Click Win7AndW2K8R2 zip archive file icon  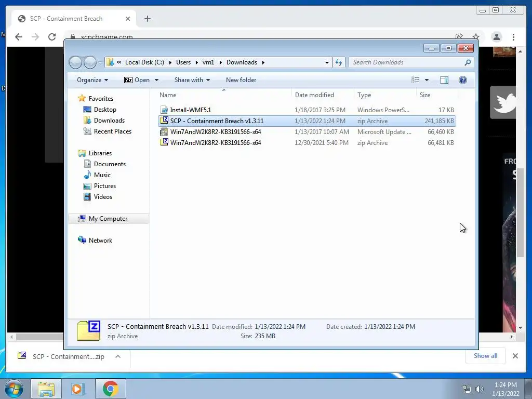(164, 142)
